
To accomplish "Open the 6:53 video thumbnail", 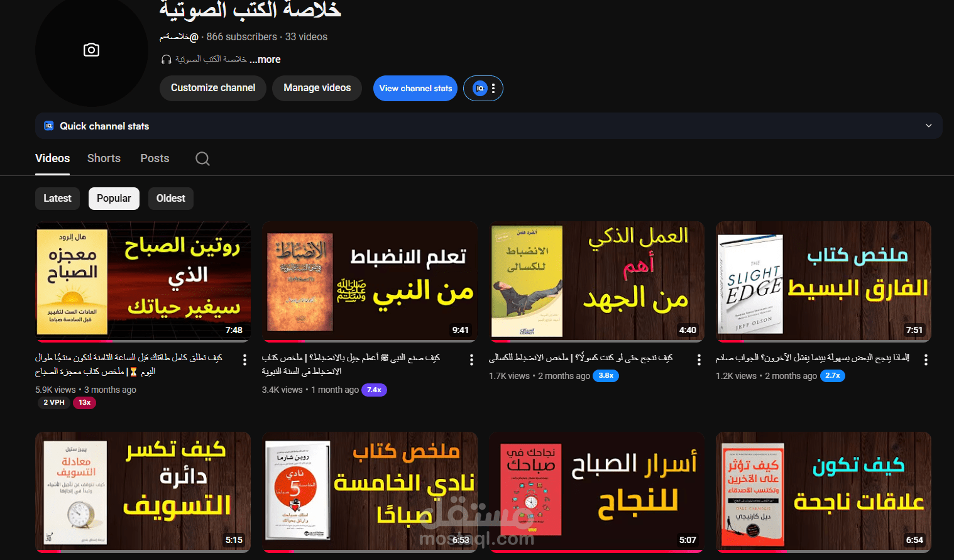I will 370,492.
